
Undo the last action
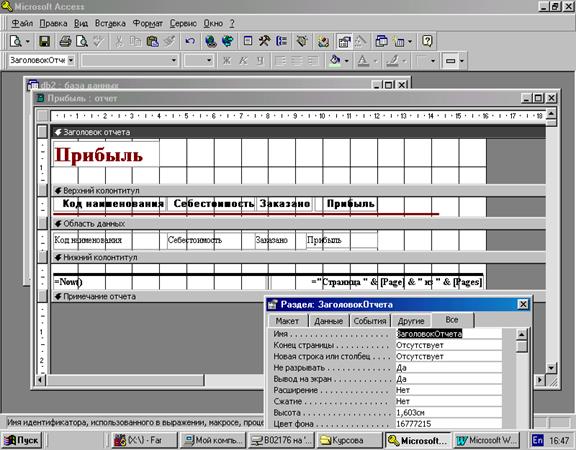(190, 41)
